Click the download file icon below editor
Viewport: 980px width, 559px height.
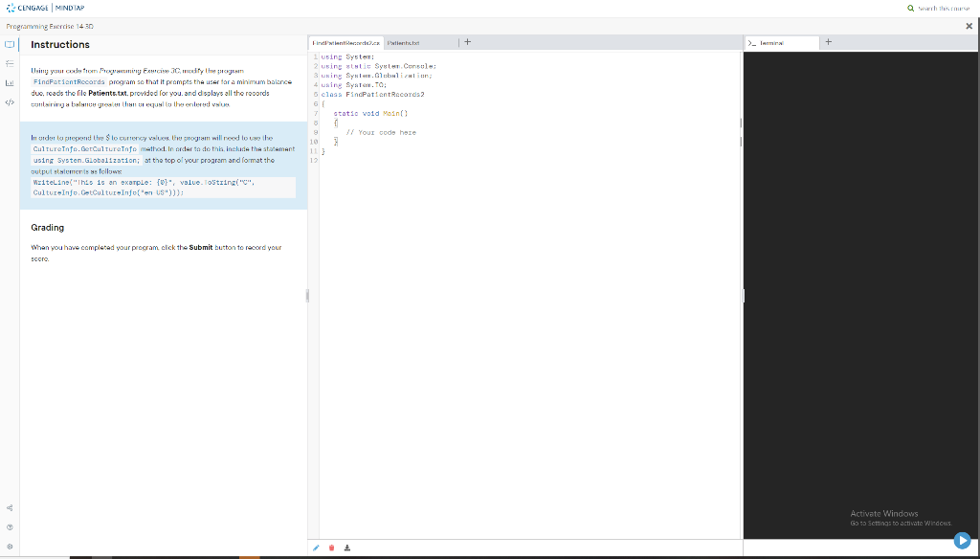tap(346, 548)
